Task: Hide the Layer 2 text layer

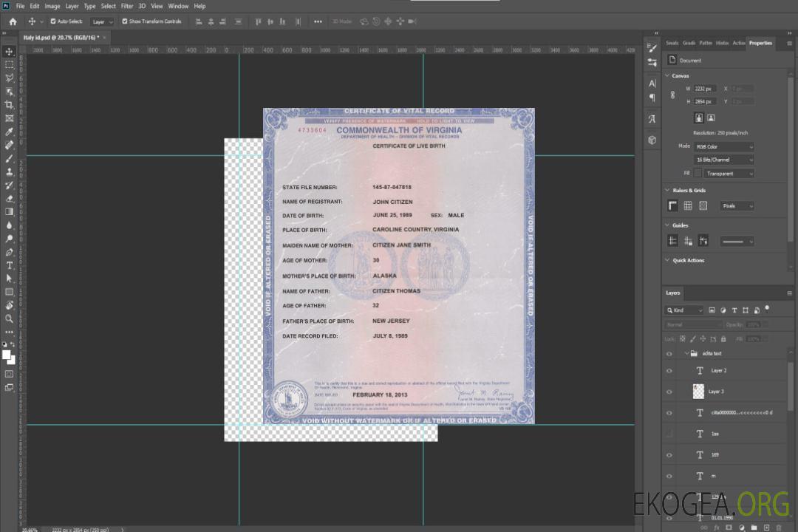Action: tap(669, 371)
